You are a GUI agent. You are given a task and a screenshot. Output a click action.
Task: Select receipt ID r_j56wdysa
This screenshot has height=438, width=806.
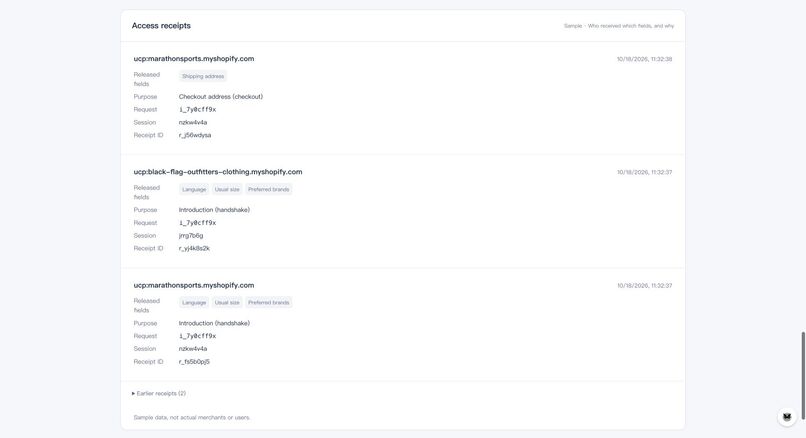[195, 135]
